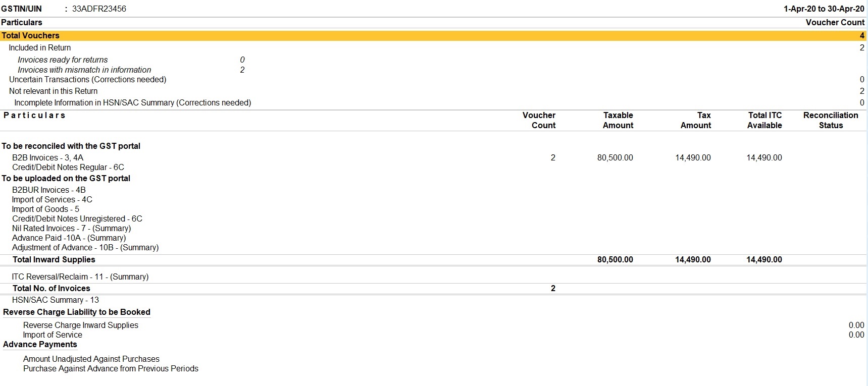868x386 pixels.
Task: Select Nil Rated Invoices - 7 summary
Action: (x=71, y=228)
